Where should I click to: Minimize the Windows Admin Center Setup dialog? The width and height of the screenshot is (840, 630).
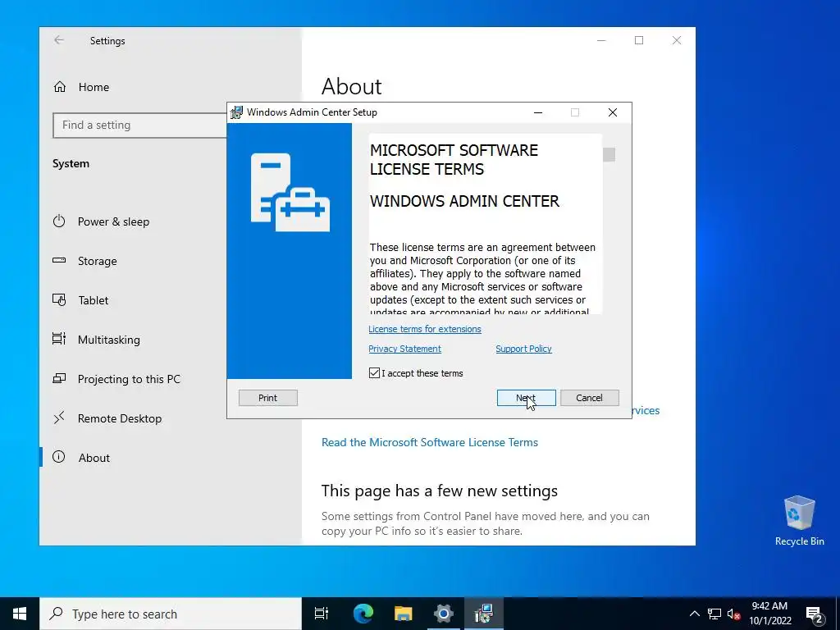pos(538,112)
